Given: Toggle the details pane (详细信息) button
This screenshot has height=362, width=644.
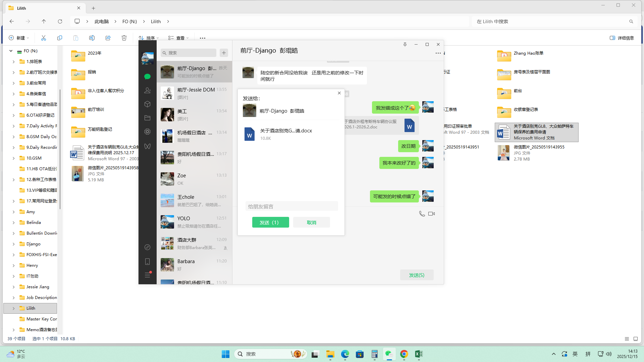Looking at the screenshot, I should point(622,38).
